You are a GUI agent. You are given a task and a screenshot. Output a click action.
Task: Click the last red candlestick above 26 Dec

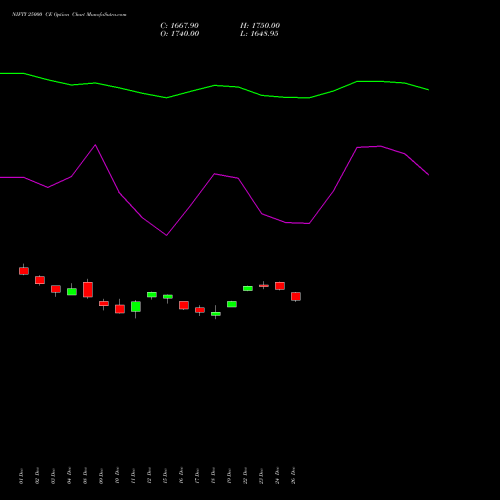point(296,297)
